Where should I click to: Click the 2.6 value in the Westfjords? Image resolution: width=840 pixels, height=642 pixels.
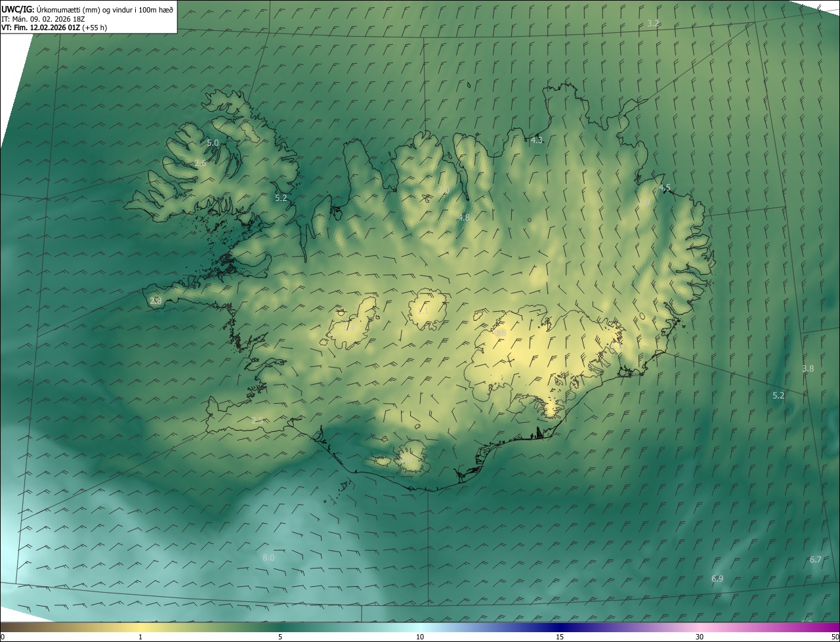[x=200, y=163]
